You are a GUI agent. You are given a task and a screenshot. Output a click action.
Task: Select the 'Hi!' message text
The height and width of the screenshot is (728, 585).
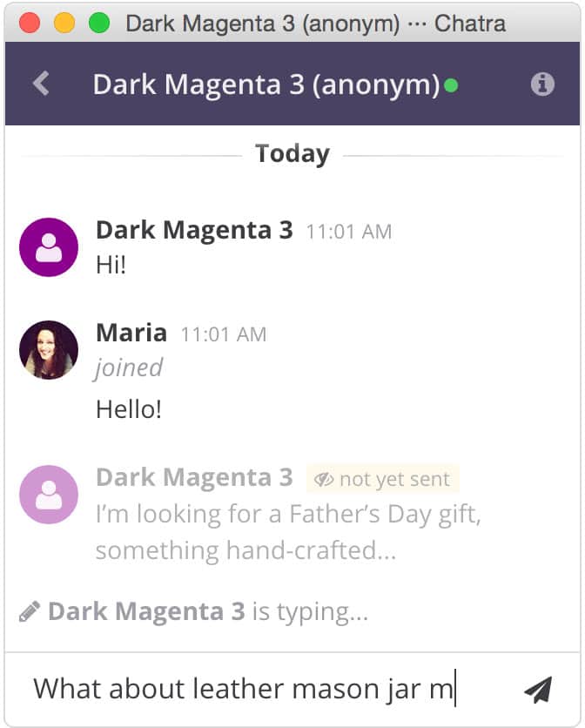click(x=111, y=265)
